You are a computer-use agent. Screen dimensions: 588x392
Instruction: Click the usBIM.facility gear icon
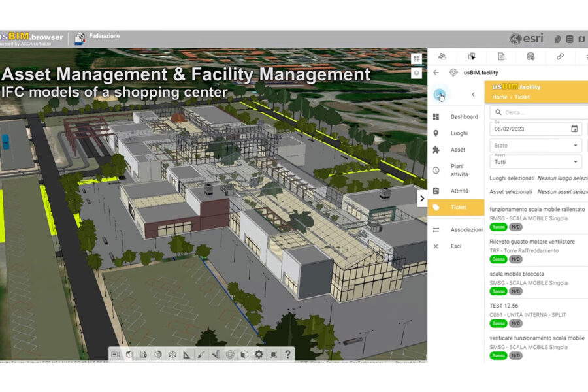[x=453, y=73]
